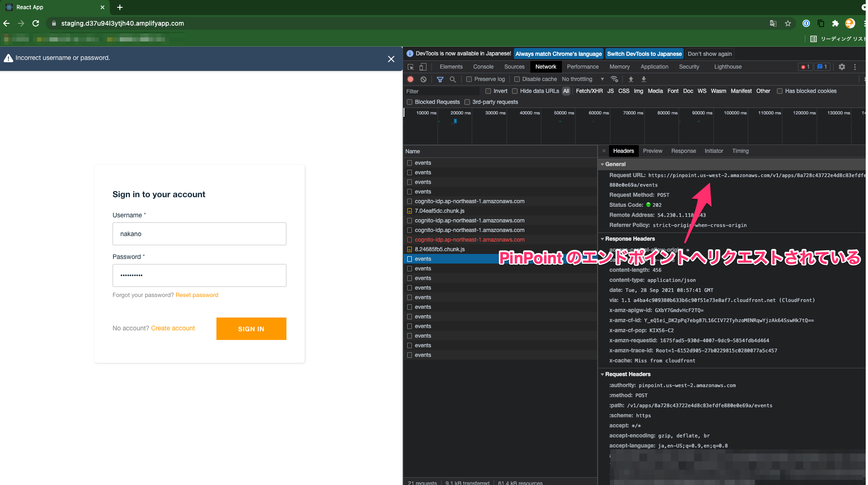Tick checkbox beside 7.04eaf5dc.chunk.js
The width and height of the screenshot is (868, 485).
[x=410, y=211]
